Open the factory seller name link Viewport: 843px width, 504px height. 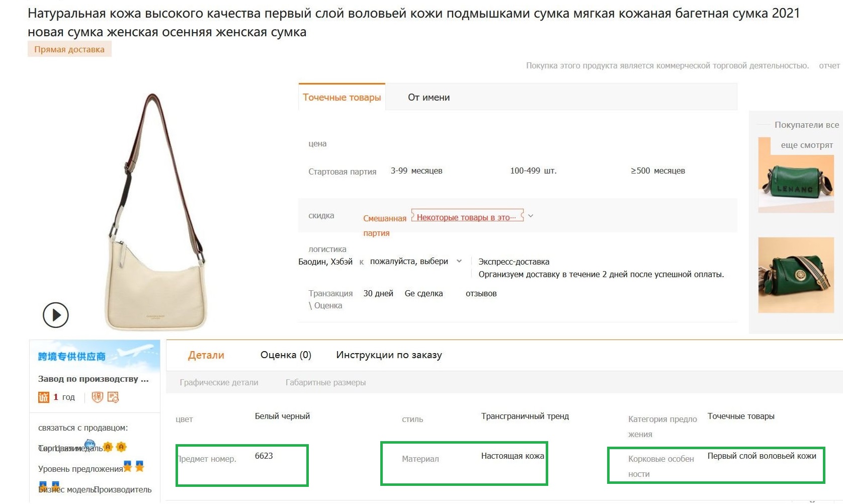(94, 379)
